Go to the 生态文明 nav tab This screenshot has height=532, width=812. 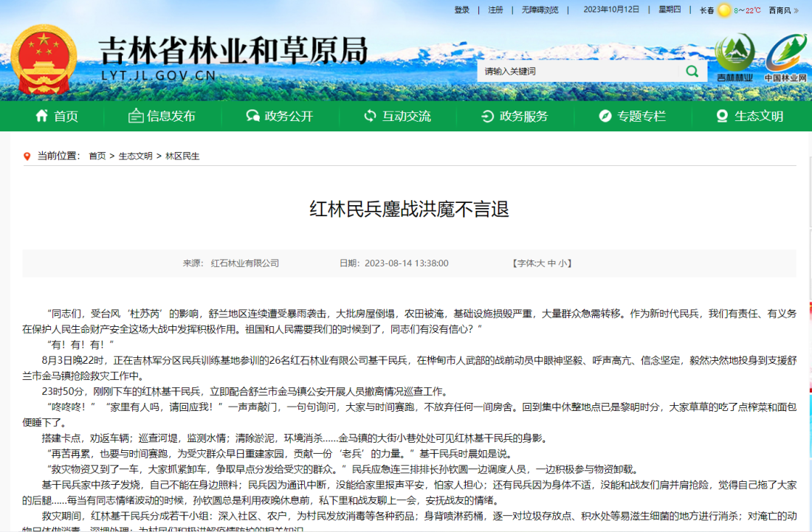click(749, 116)
